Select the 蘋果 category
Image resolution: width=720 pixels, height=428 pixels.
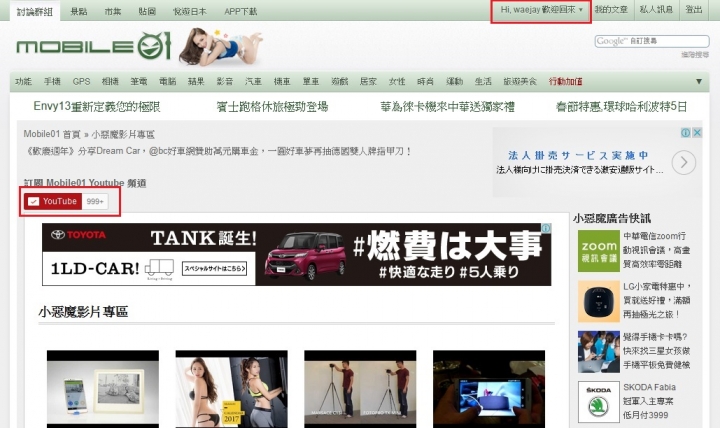pyautogui.click(x=196, y=82)
